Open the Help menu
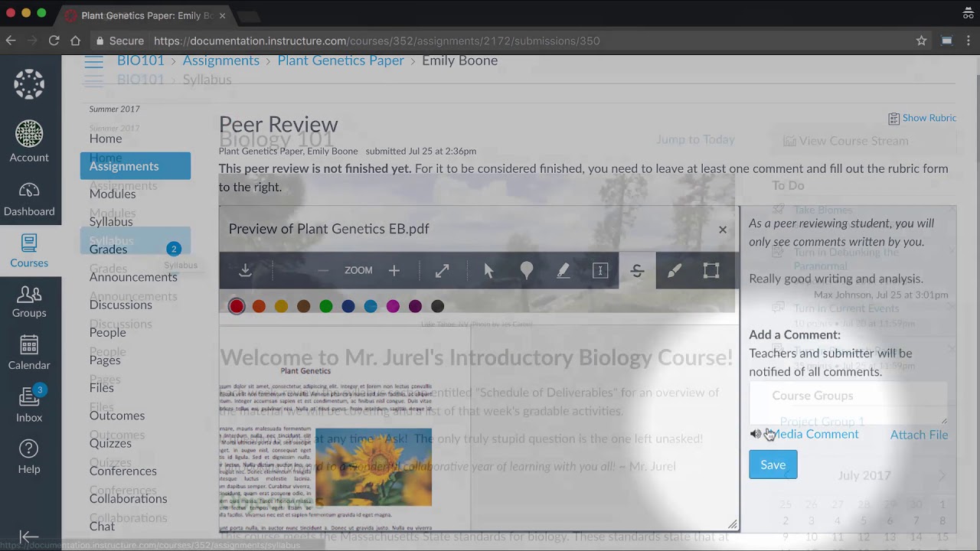The image size is (980, 551). tap(29, 457)
